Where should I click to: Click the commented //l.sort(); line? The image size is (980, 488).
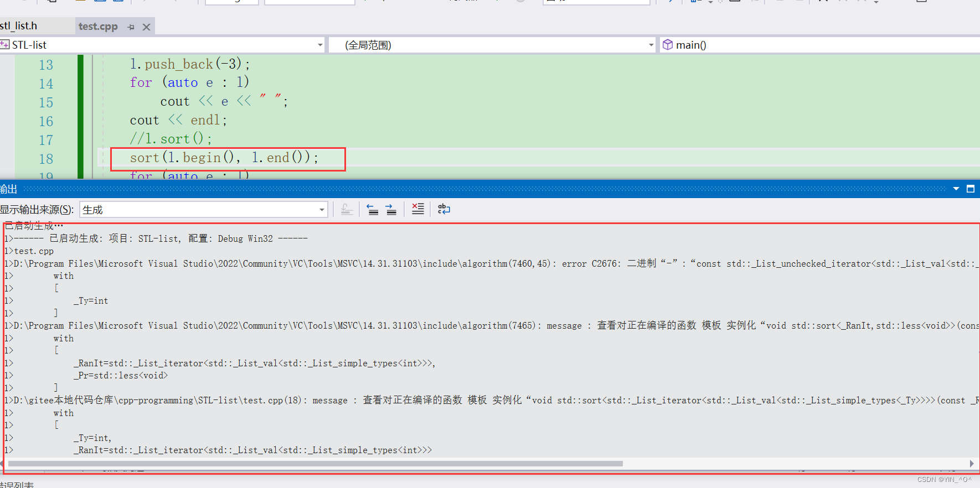[x=171, y=139]
